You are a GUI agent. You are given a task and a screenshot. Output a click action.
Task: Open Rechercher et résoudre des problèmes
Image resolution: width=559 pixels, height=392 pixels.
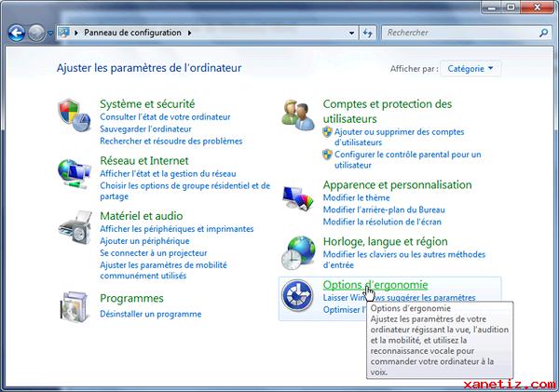pos(171,142)
